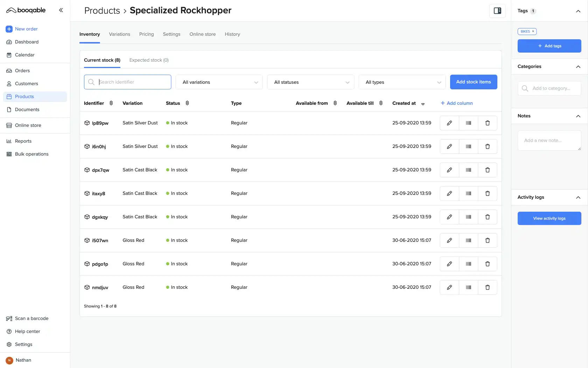Sort by Status column arrows

point(187,103)
